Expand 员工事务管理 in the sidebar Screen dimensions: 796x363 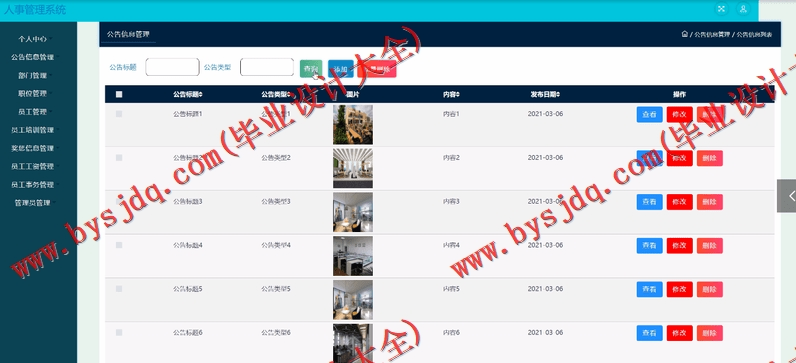pyautogui.click(x=35, y=184)
